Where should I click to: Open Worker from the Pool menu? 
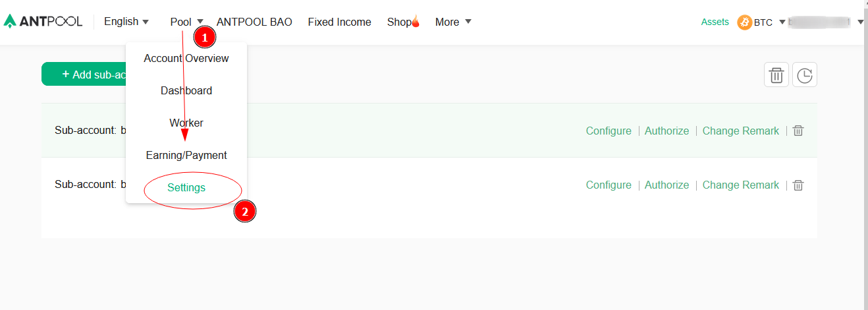pyautogui.click(x=186, y=123)
